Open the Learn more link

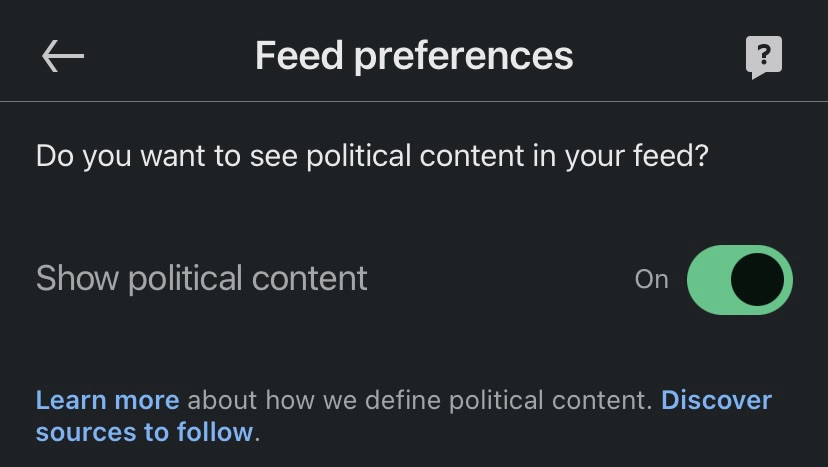coord(107,401)
